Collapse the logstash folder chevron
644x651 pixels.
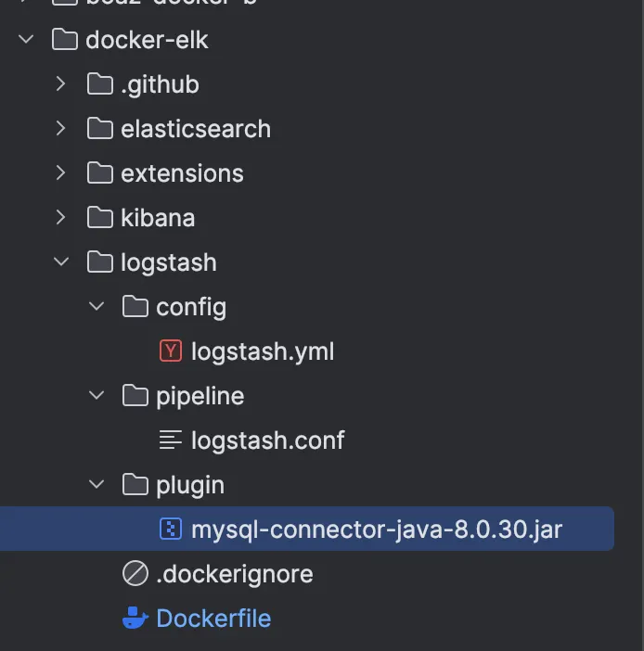61,262
